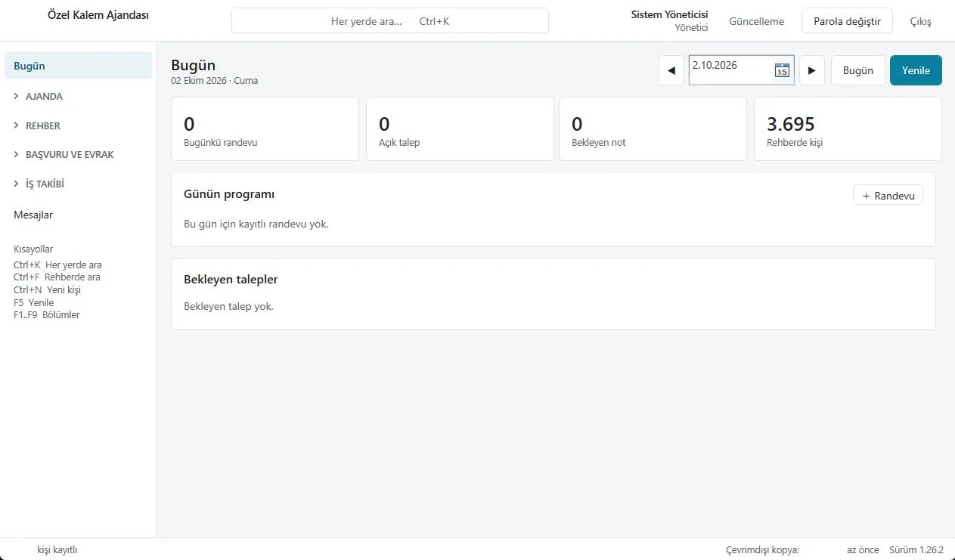Open the calendar picker icon in date field

click(782, 70)
